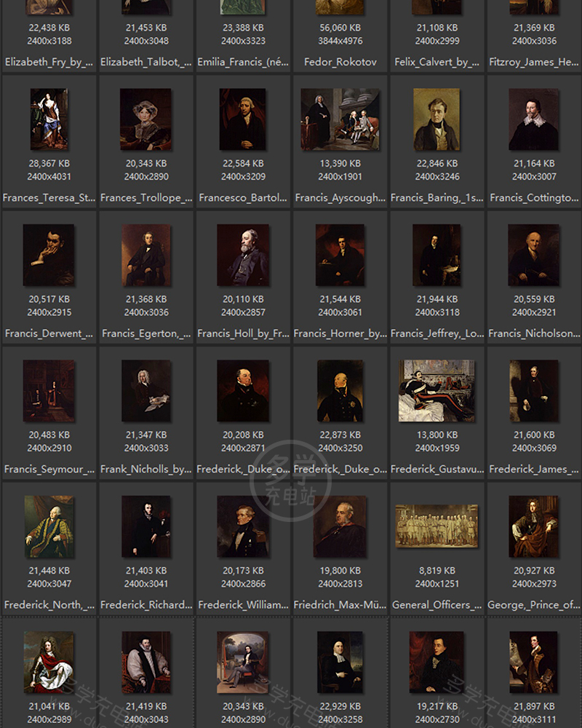Select the Frank_Nicholls portrait thumbnail
The image size is (582, 728).
point(146,391)
